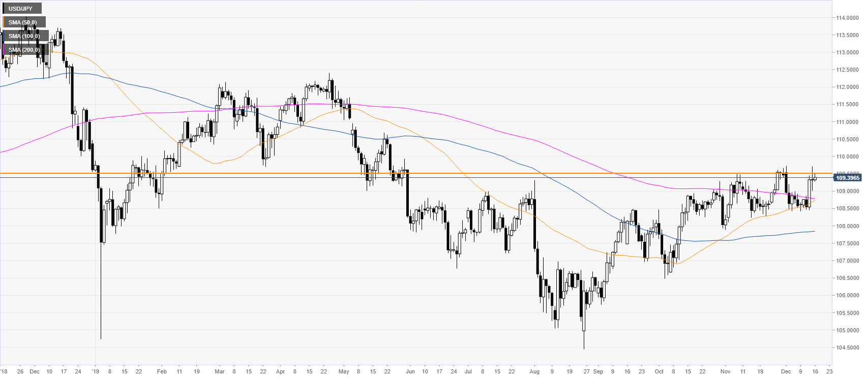Click the Apr label on time axis
868x378 pixels.
280,371
